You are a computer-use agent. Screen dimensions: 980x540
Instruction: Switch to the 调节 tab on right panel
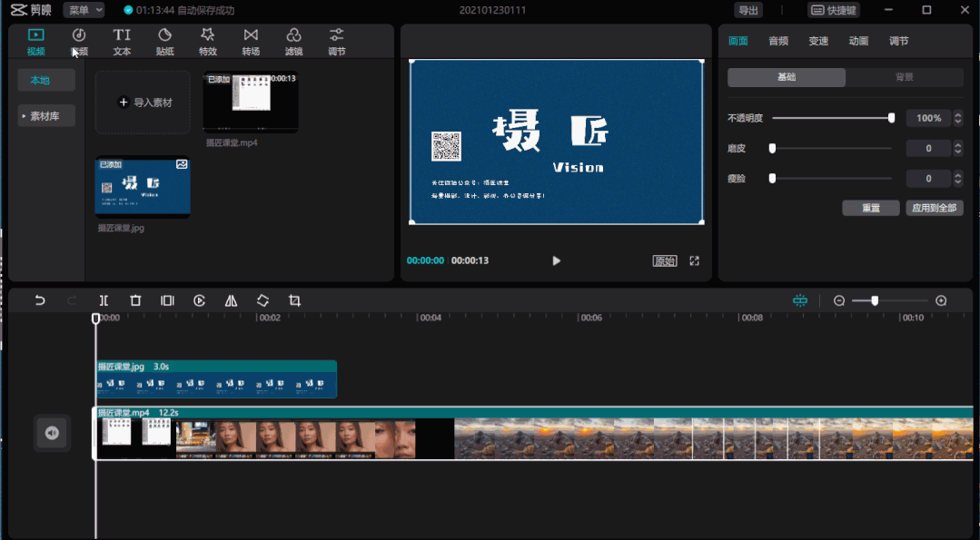coord(899,41)
